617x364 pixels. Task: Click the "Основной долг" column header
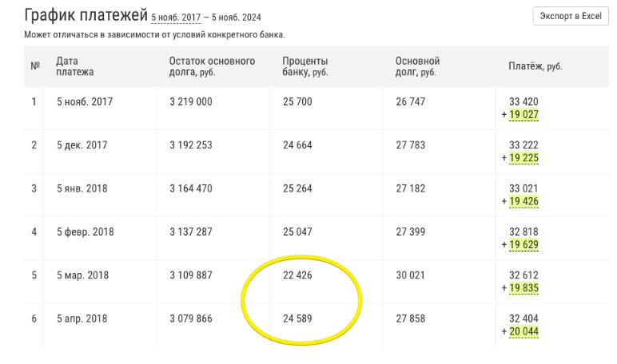pyautogui.click(x=417, y=66)
